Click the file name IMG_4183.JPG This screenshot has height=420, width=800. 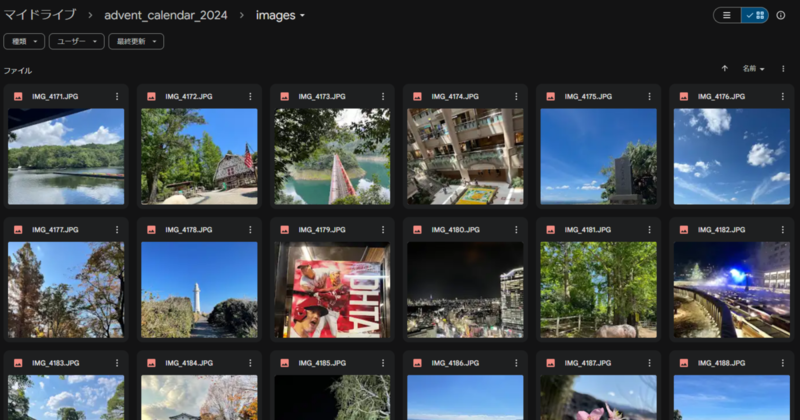[56, 363]
